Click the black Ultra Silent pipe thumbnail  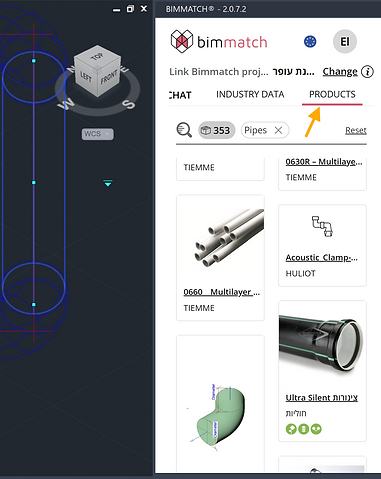322,345
